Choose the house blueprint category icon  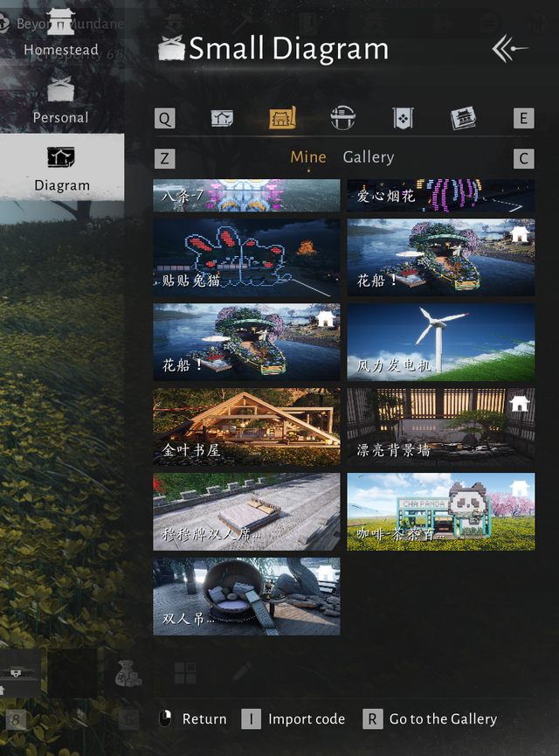pos(222,118)
